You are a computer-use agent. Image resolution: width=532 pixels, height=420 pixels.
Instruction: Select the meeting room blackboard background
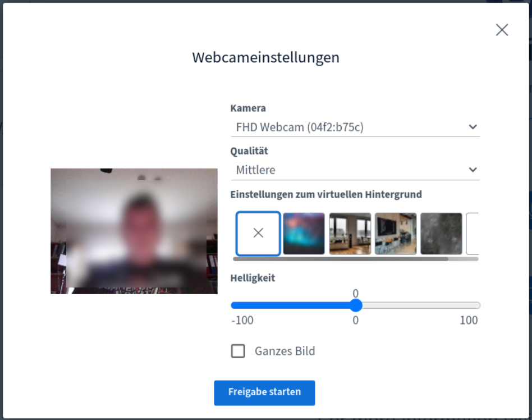(396, 233)
